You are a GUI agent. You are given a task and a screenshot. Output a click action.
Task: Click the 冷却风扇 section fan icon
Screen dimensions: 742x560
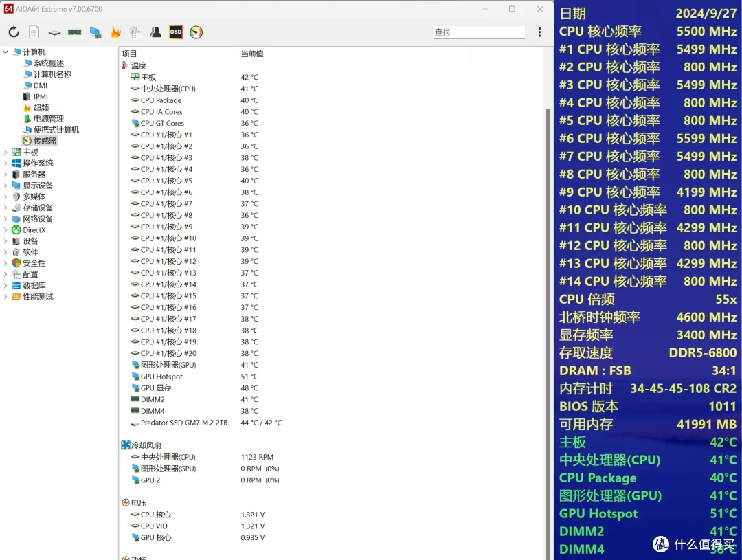(x=126, y=445)
